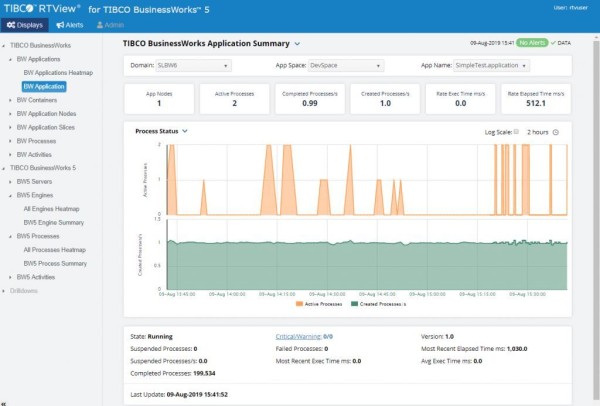600x406 pixels.
Task: Expand the BW5 Activities node
Action: (10, 277)
